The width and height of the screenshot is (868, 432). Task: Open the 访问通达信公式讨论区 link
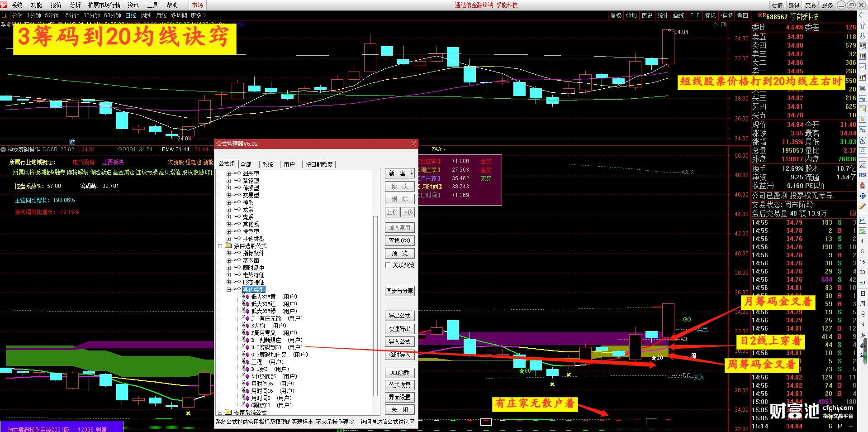(388, 422)
